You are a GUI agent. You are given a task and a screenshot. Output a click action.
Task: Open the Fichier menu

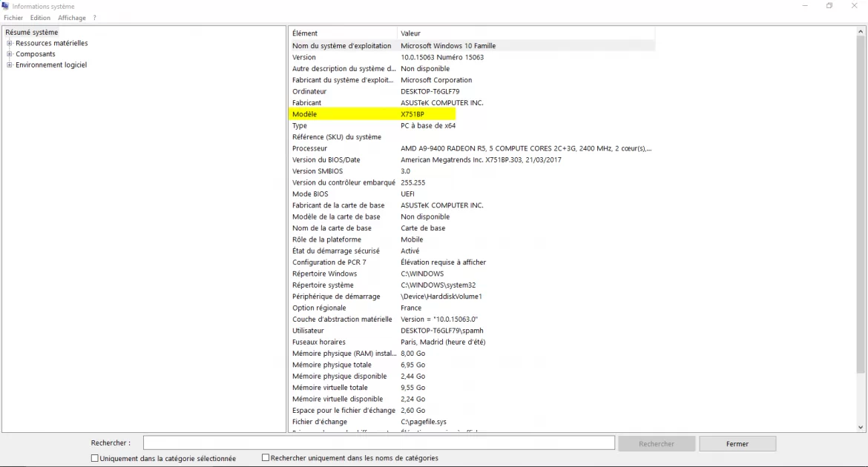tap(13, 17)
